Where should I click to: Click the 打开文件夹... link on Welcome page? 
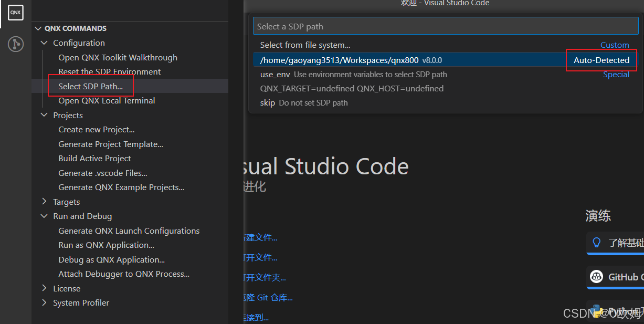pos(265,277)
